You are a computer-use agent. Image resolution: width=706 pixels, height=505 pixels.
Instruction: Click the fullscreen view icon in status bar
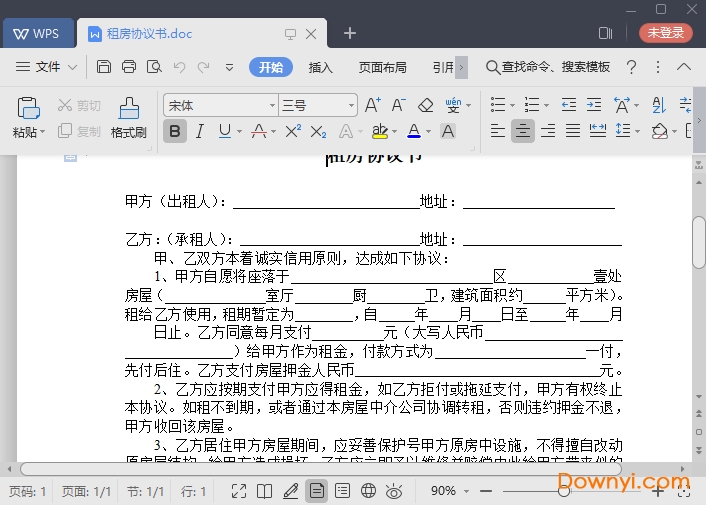click(x=239, y=491)
